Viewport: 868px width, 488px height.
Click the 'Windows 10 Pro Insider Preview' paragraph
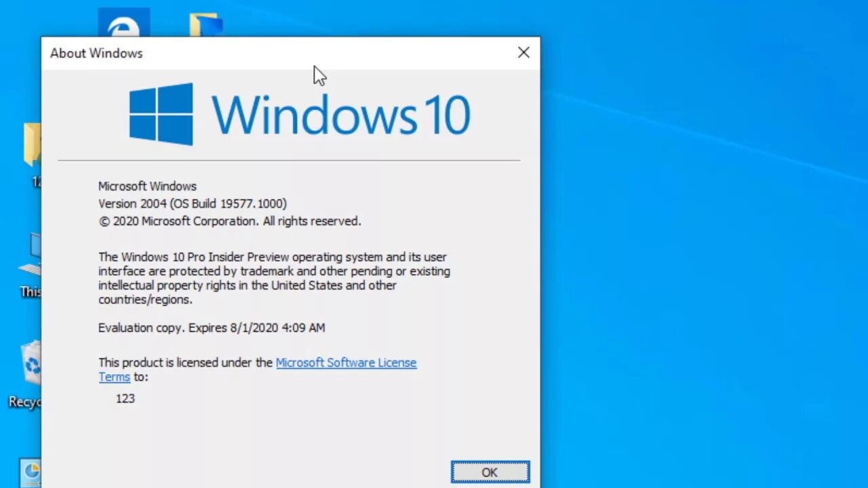(x=274, y=278)
